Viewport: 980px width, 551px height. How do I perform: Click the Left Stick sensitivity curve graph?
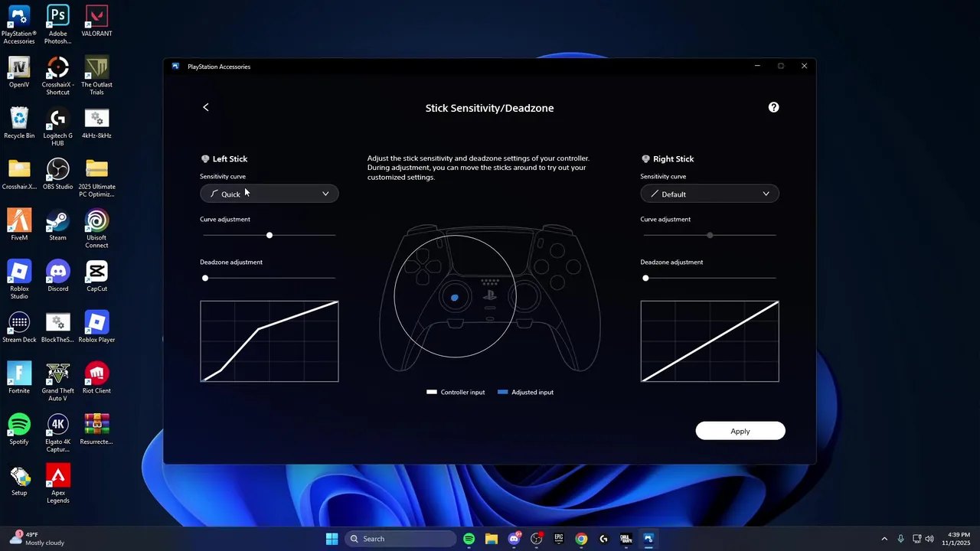click(x=269, y=341)
